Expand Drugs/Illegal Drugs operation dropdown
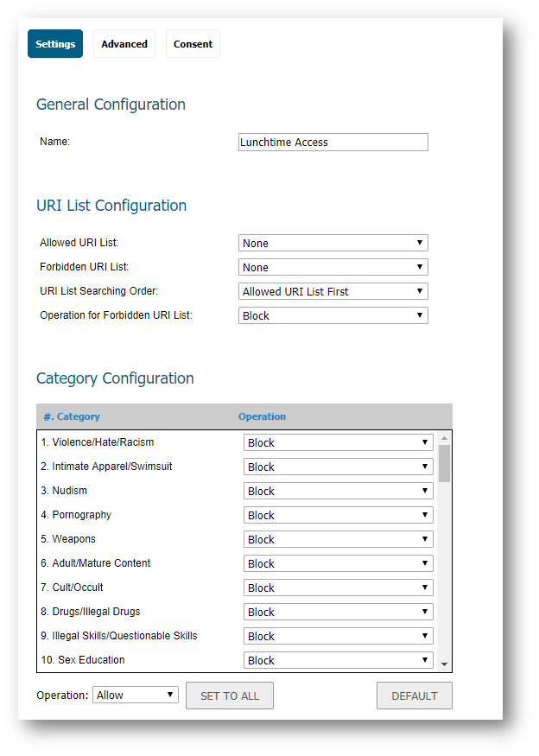 [x=338, y=612]
